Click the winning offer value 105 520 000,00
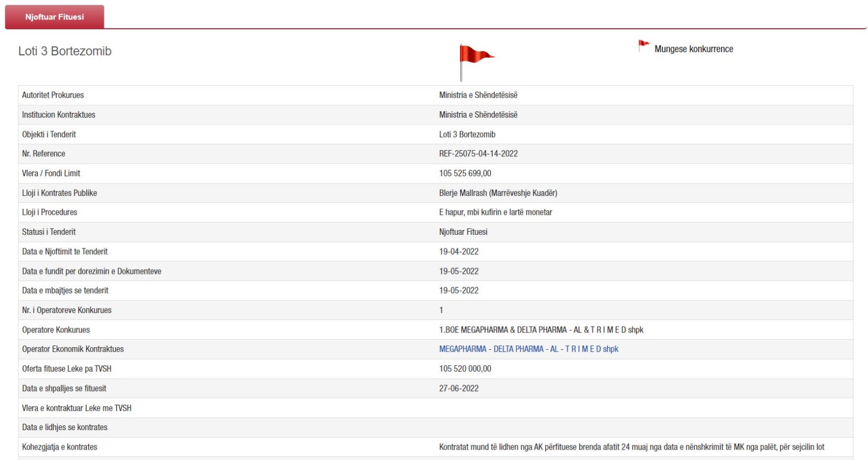 coord(465,368)
